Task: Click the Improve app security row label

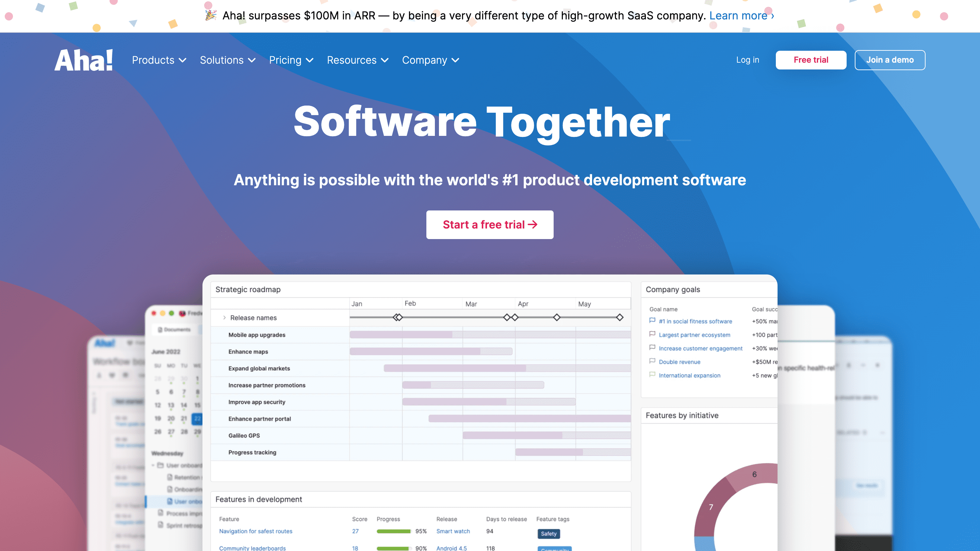Action: point(257,402)
